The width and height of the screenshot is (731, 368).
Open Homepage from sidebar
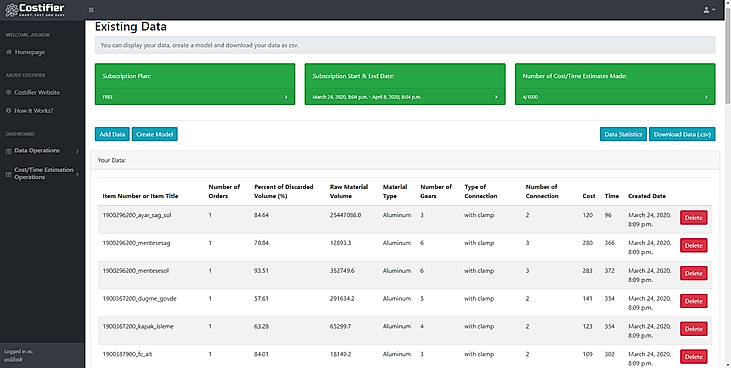[x=30, y=52]
